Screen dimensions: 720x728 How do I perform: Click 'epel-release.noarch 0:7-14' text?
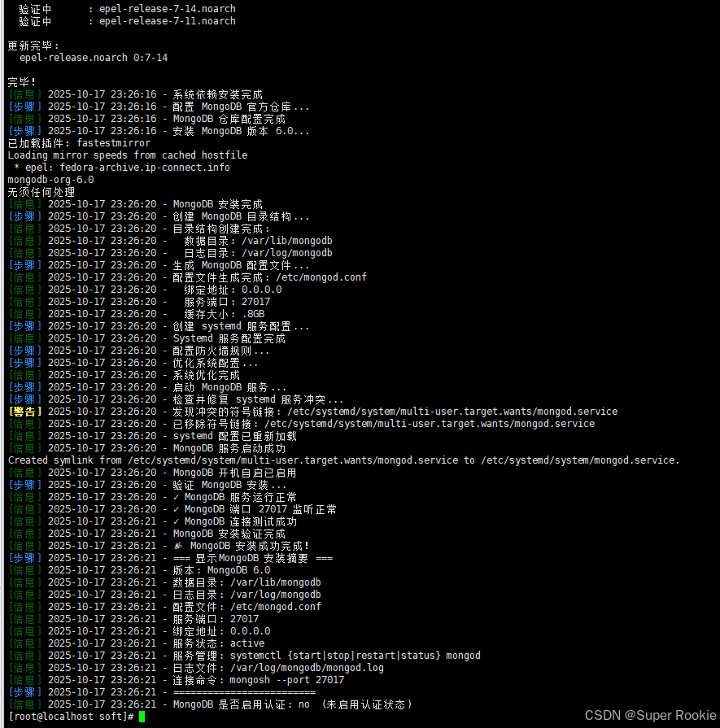(94, 58)
